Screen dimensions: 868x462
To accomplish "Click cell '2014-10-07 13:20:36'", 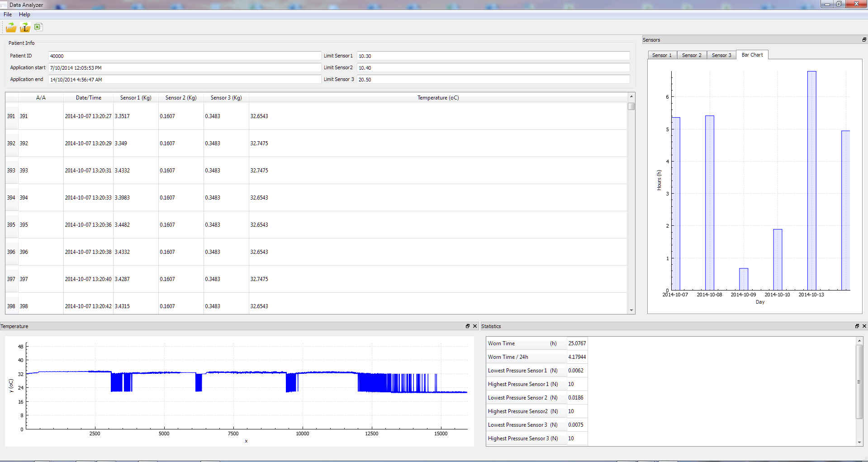I will [88, 225].
